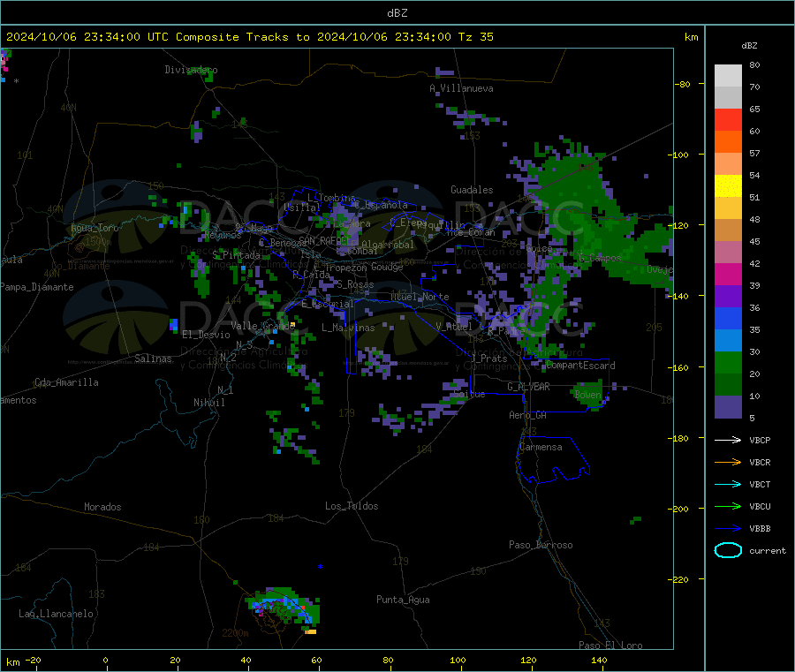Image resolution: width=795 pixels, height=672 pixels.
Task: Click the Nihuil map label
Action: tap(208, 403)
